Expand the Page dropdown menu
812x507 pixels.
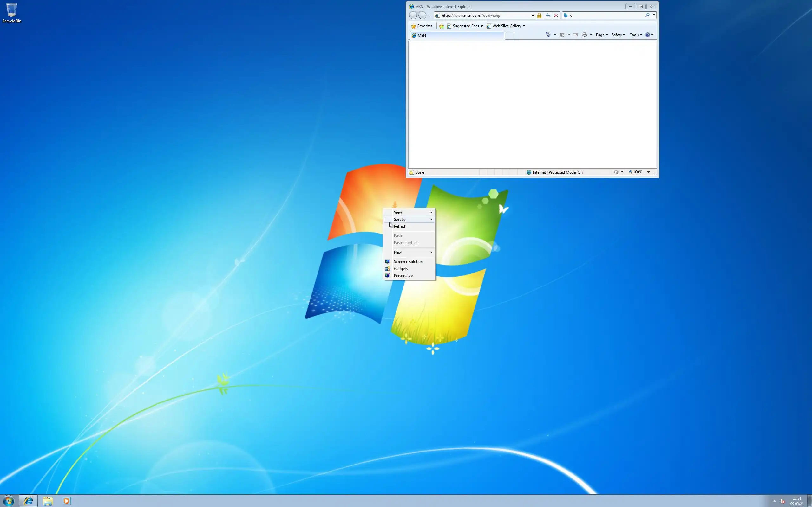pos(602,35)
